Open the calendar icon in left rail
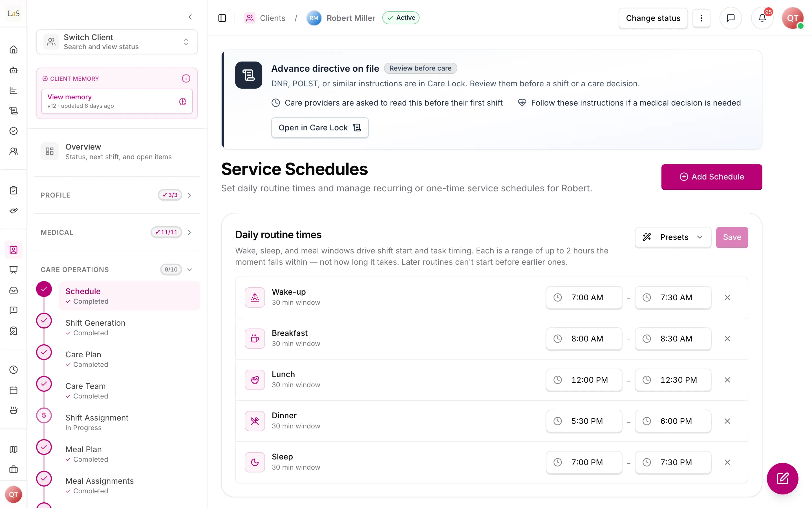812x508 pixels. click(14, 390)
